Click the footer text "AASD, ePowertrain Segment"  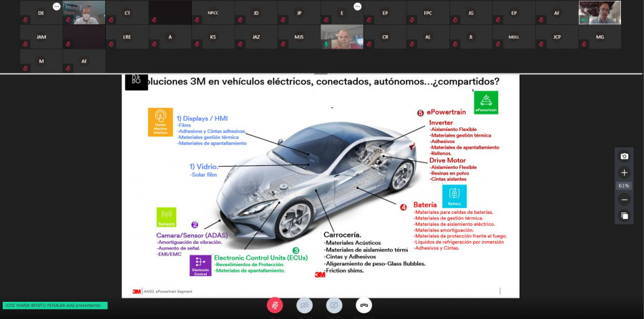click(x=167, y=292)
